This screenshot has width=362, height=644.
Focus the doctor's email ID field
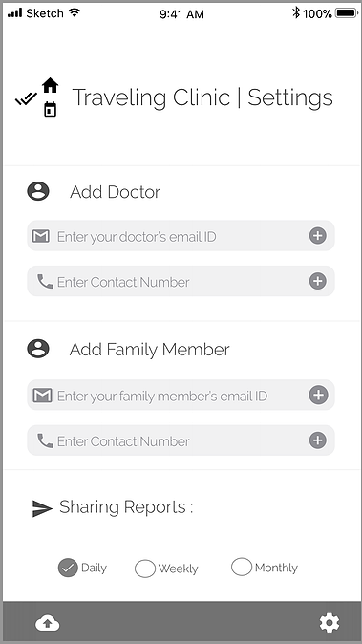181,236
